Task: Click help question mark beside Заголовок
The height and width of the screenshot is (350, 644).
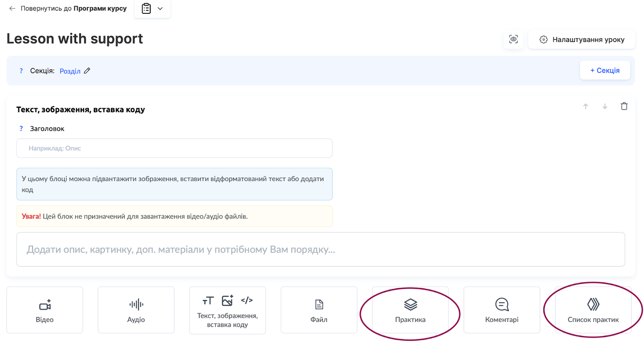Action: (21, 129)
